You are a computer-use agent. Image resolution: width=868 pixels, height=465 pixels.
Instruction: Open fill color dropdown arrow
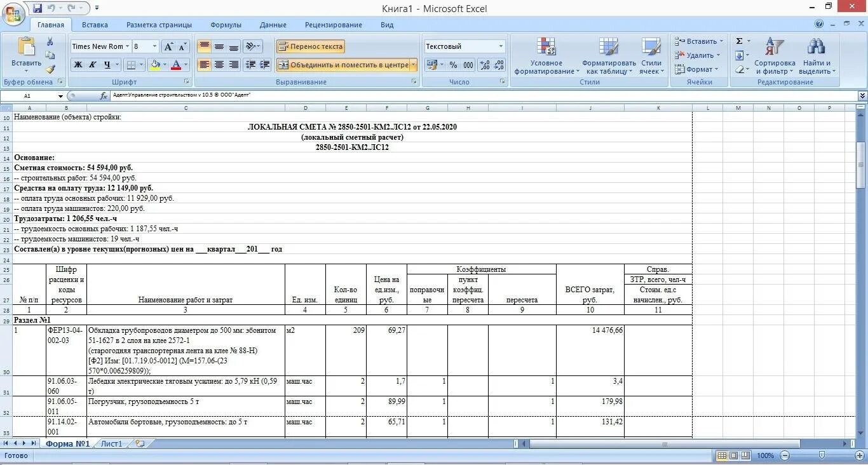point(165,65)
